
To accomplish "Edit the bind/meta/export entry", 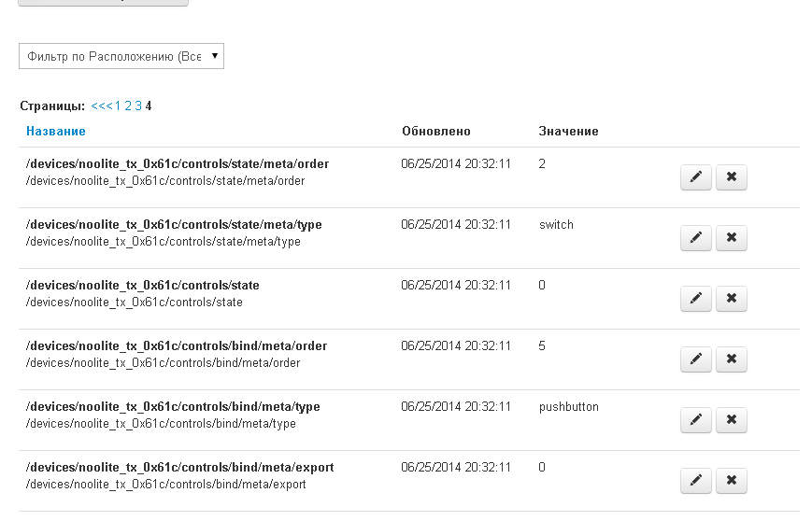I will (x=695, y=481).
